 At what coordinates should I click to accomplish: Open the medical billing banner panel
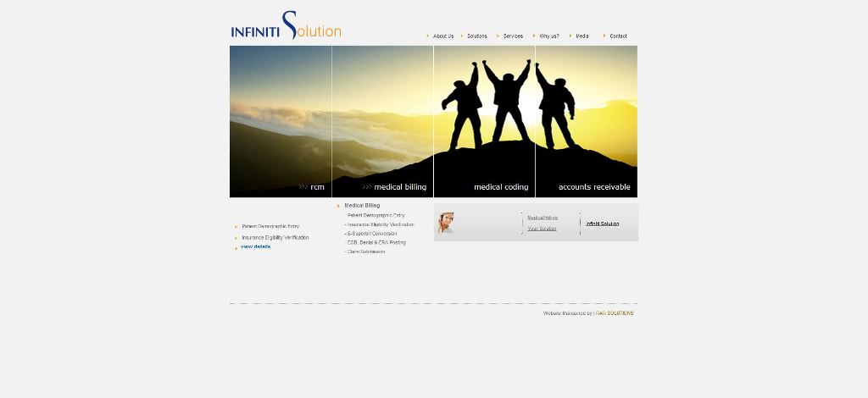[382, 121]
